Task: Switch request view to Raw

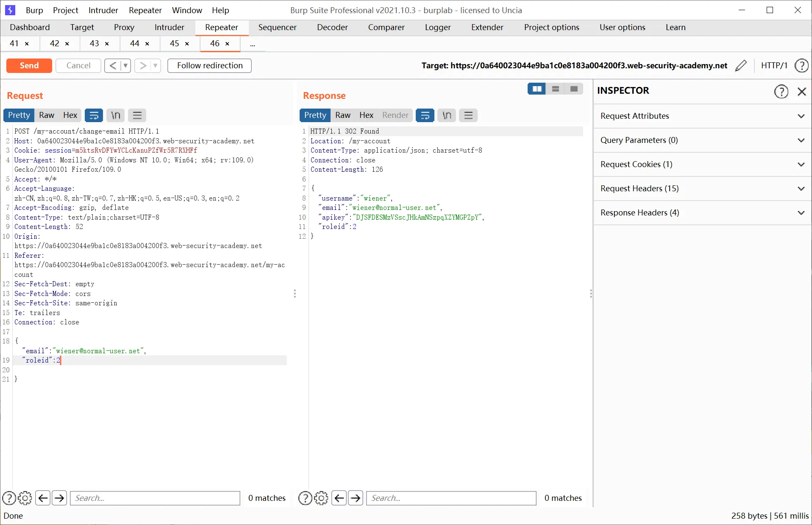Action: (x=47, y=115)
